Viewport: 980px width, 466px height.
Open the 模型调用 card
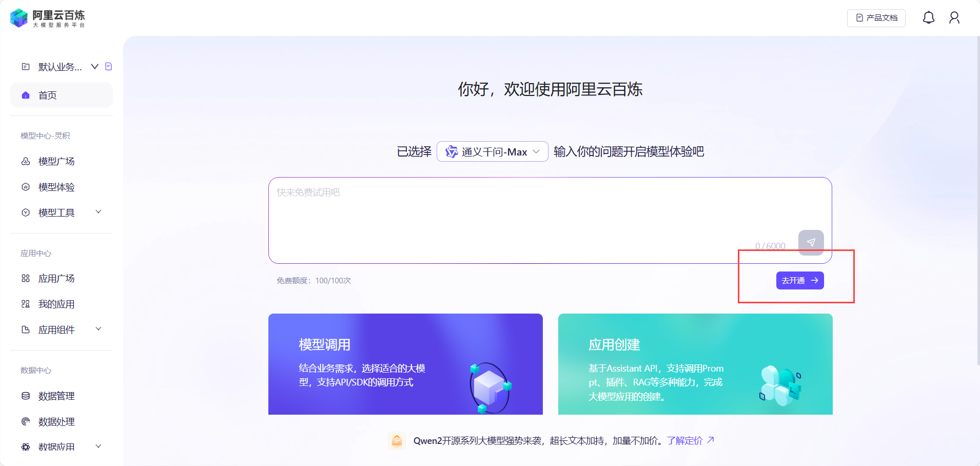pos(405,364)
